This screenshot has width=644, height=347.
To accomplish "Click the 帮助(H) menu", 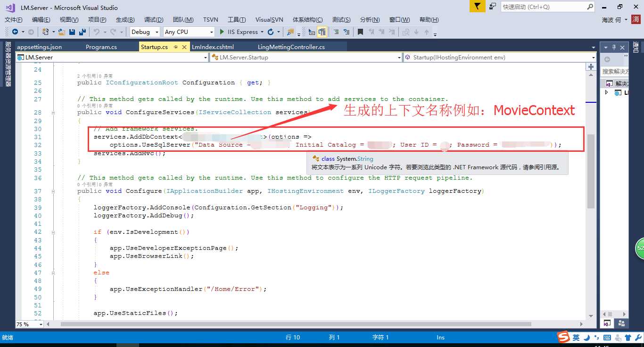I will (x=429, y=19).
